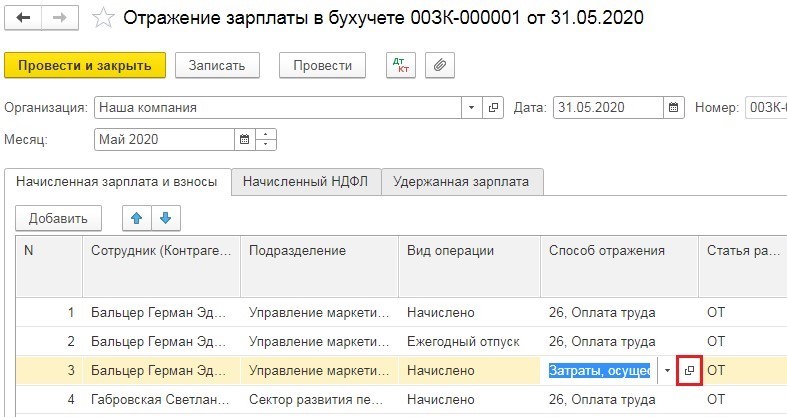Add document to favorites with star icon
Image resolution: width=787 pixels, height=417 pixels.
click(101, 19)
